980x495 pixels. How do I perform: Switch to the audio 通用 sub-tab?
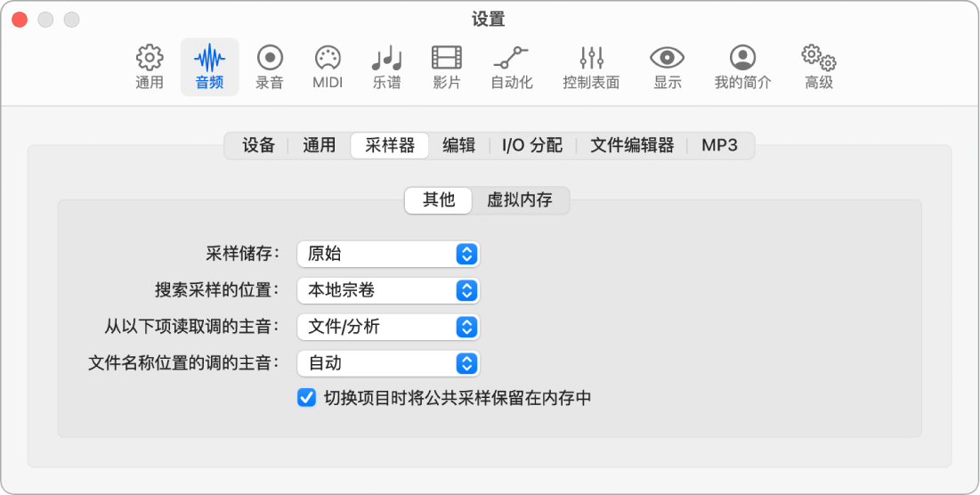point(320,146)
